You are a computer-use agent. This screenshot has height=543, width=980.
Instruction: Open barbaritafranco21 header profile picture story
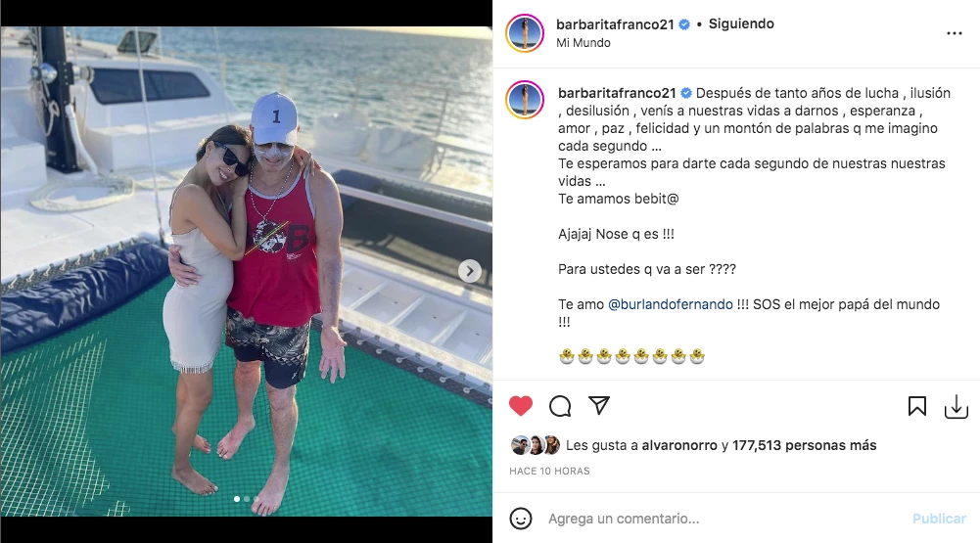[x=525, y=32]
